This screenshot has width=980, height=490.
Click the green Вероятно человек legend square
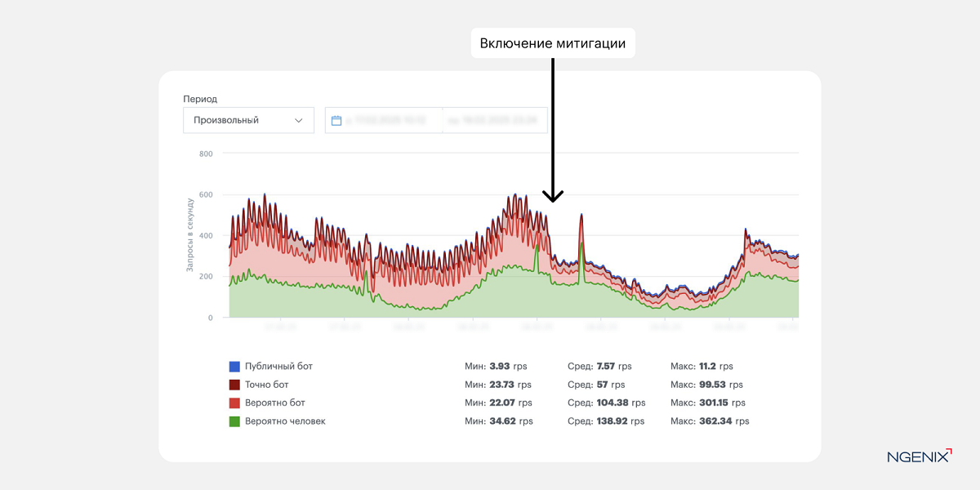point(234,421)
